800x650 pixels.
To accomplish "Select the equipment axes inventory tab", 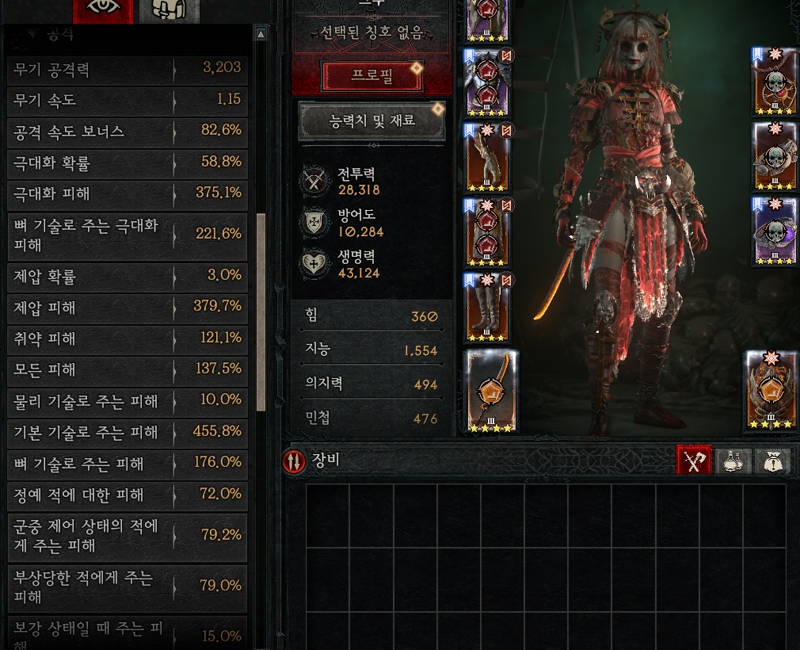I will coord(694,461).
